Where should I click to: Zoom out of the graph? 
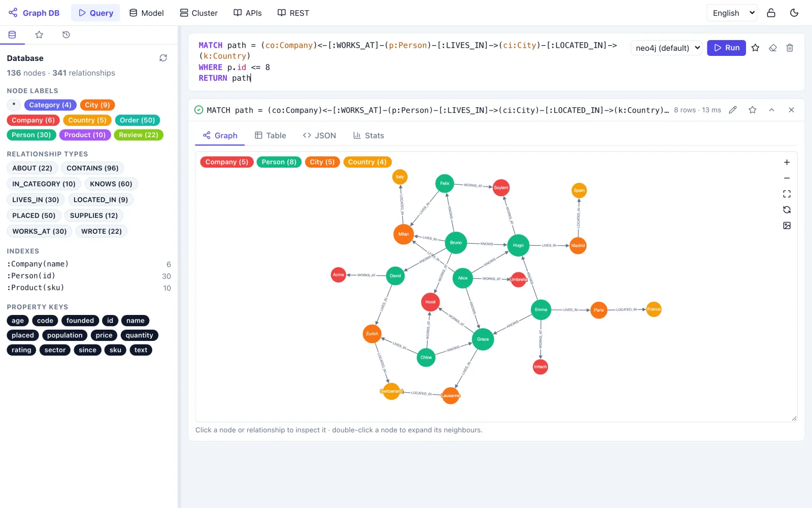coord(787,178)
